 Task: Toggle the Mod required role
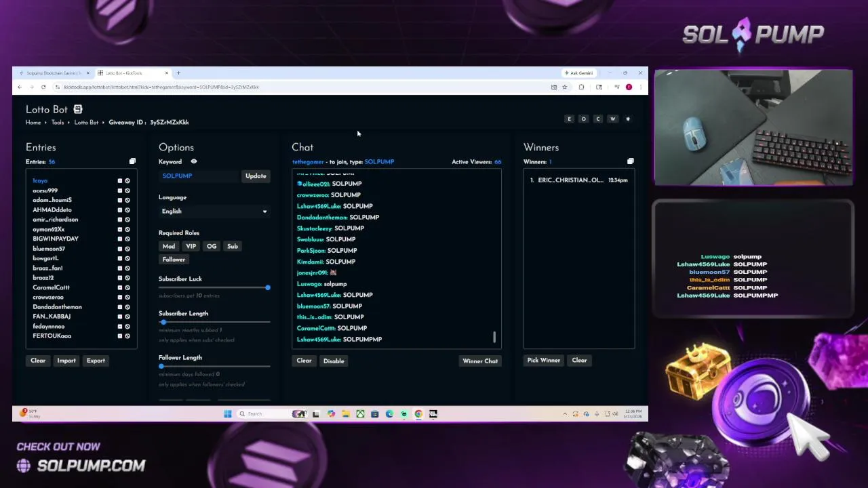(169, 246)
